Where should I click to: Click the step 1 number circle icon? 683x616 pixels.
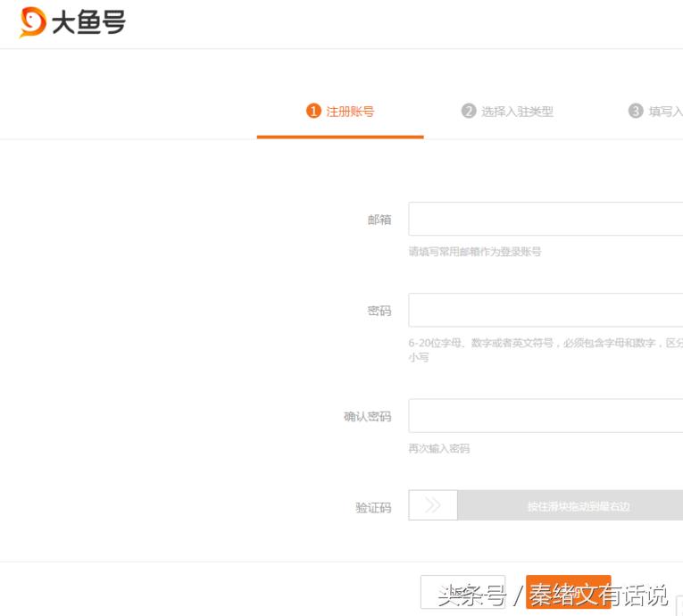[313, 111]
